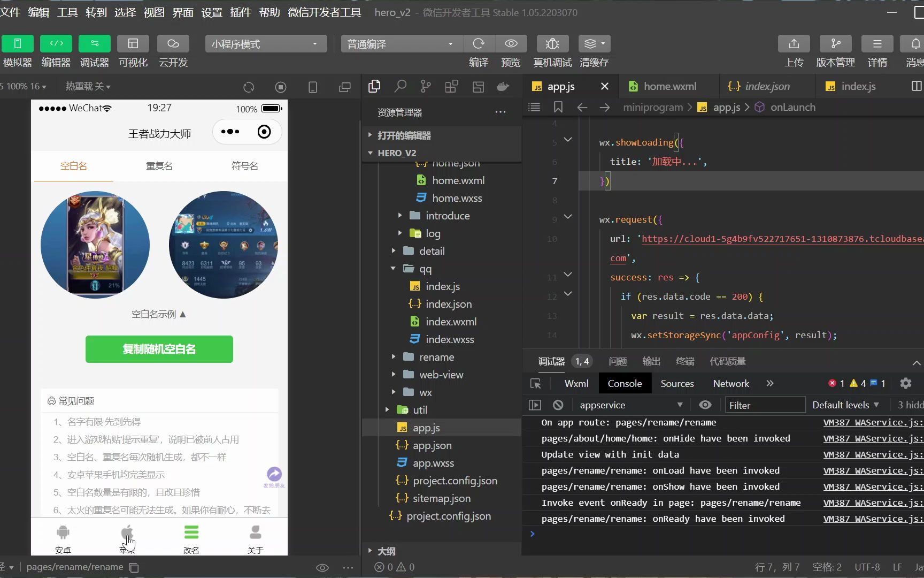Open sitemap.json in the file tree
The width and height of the screenshot is (924, 578).
[x=441, y=498]
